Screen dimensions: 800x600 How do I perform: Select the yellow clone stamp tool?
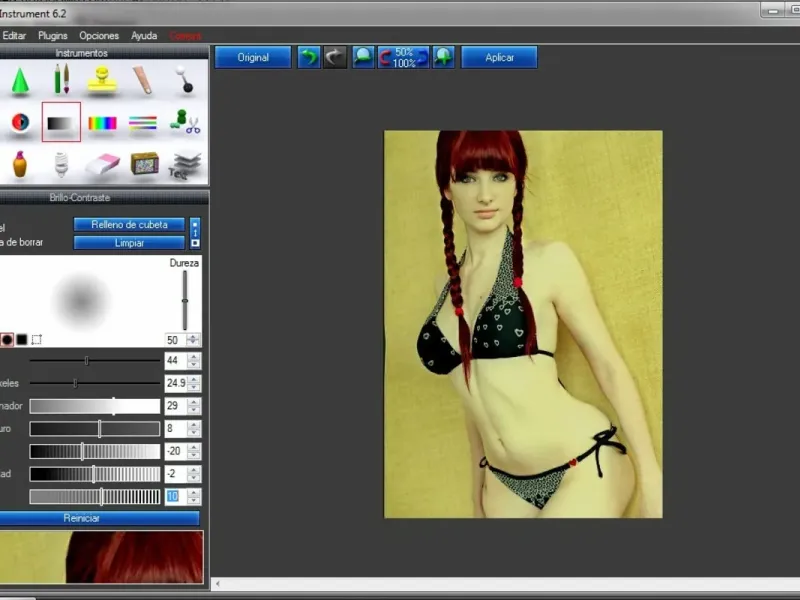tap(102, 80)
